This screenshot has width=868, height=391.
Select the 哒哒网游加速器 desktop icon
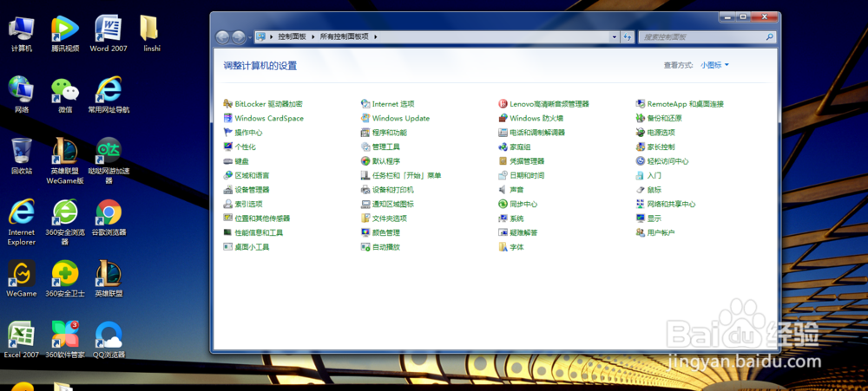(x=108, y=160)
